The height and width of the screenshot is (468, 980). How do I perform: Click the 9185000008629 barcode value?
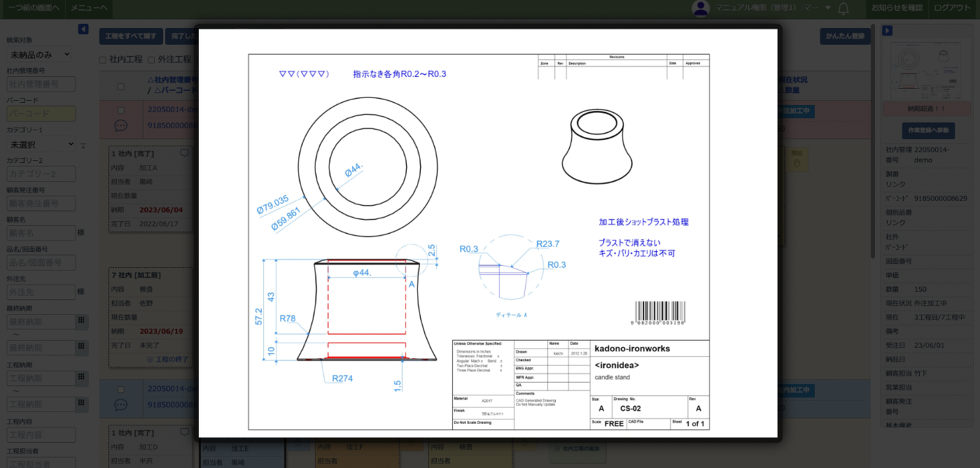(941, 199)
